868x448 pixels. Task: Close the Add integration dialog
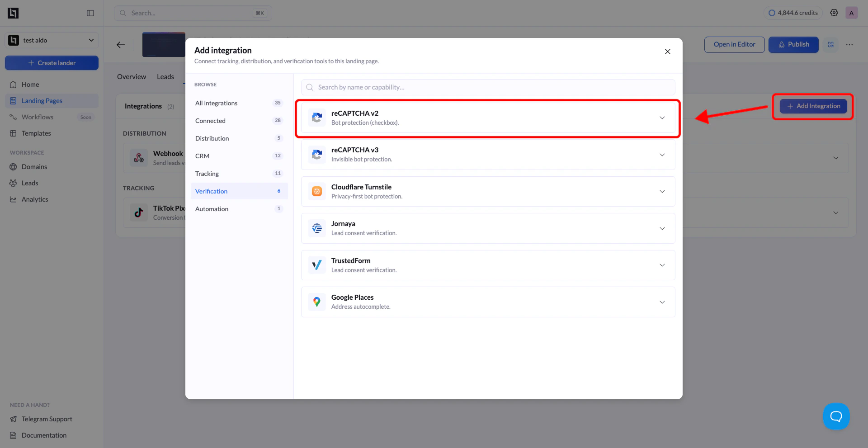[x=668, y=52]
